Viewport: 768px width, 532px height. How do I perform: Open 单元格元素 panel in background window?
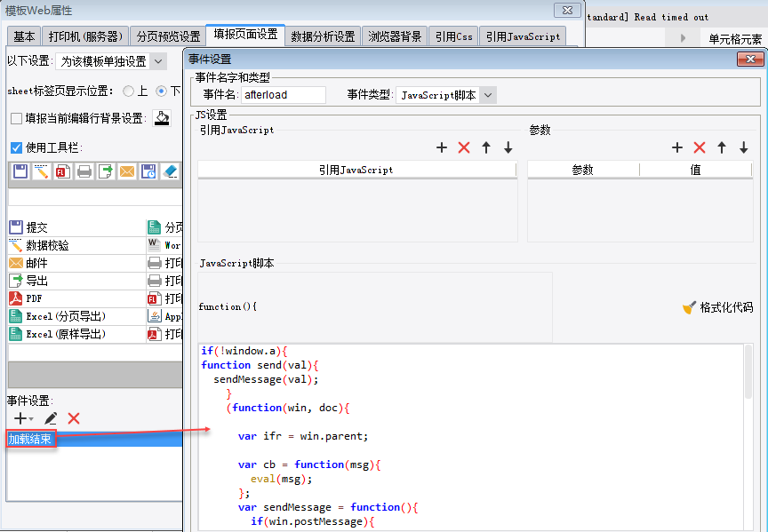(735, 39)
